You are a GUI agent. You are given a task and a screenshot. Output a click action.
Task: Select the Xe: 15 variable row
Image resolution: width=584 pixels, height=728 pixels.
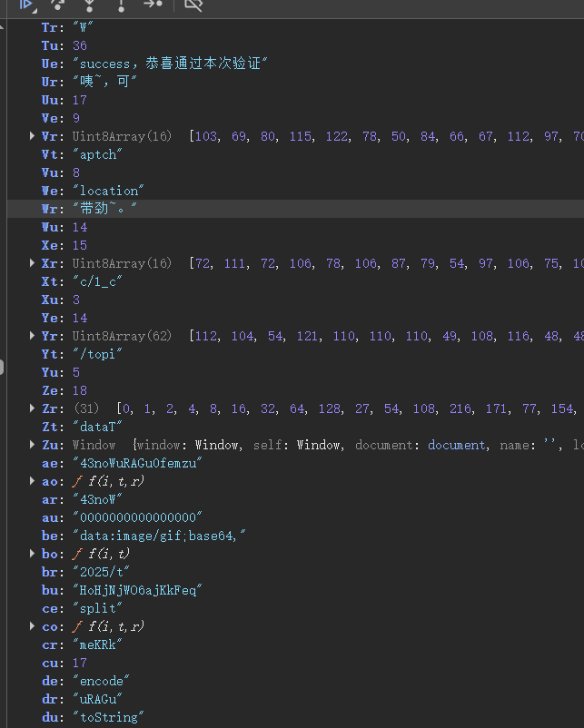pyautogui.click(x=295, y=245)
